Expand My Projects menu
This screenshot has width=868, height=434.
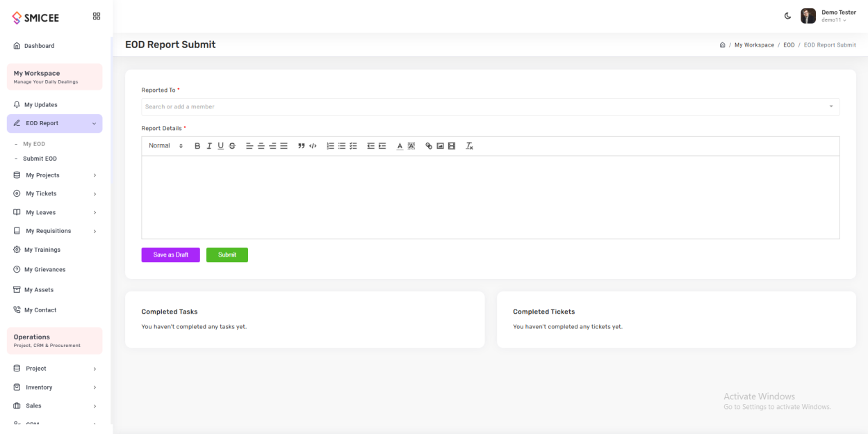click(54, 175)
